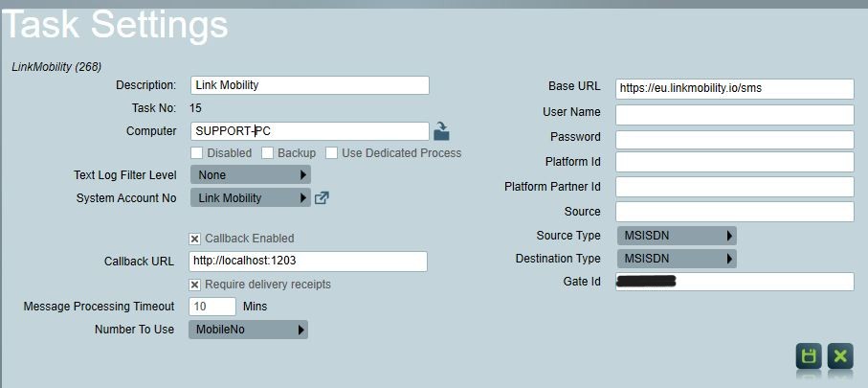Click Message Processing Timeout field
The height and width of the screenshot is (388, 868).
pyautogui.click(x=212, y=306)
